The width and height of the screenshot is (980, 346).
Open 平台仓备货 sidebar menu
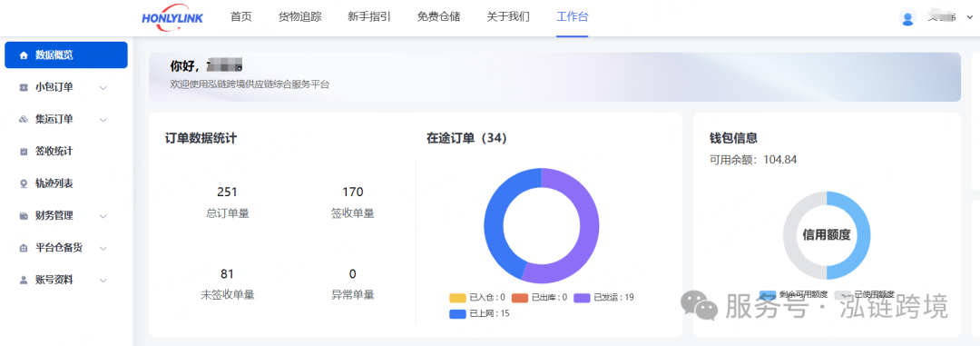[66, 248]
